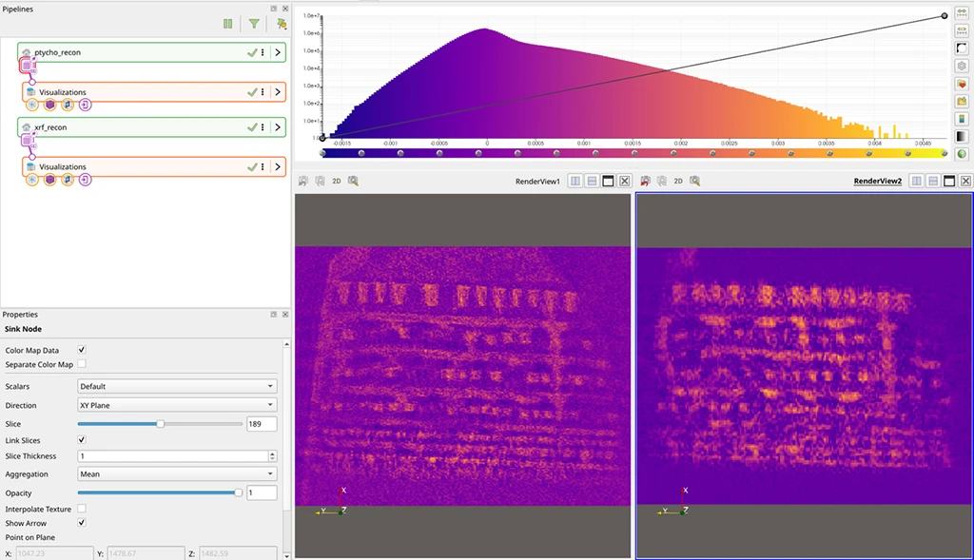The height and width of the screenshot is (560, 974).
Task: Click the green sphere icon below histogram tools
Action: point(962,154)
